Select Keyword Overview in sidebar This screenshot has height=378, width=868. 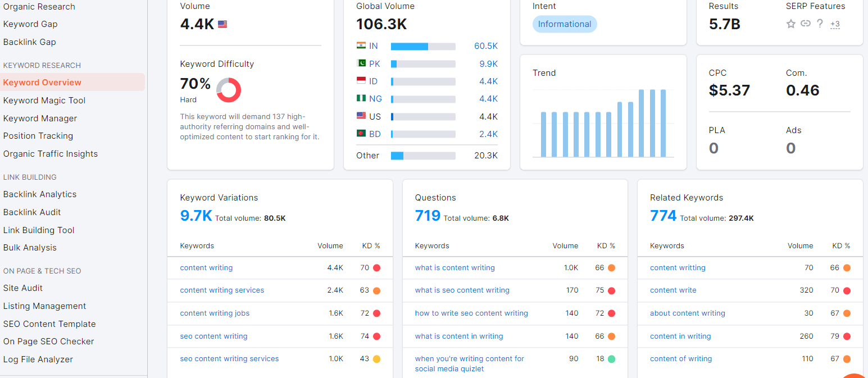coord(42,83)
